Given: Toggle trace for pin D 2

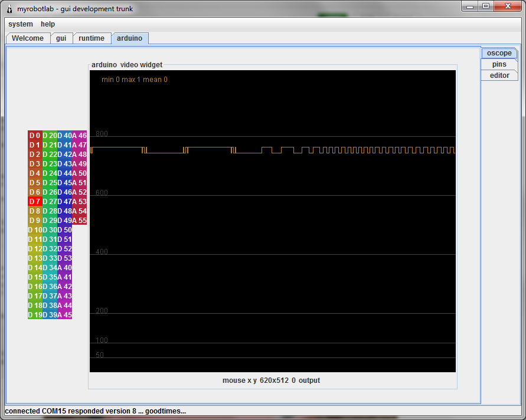Looking at the screenshot, I should tap(35, 154).
